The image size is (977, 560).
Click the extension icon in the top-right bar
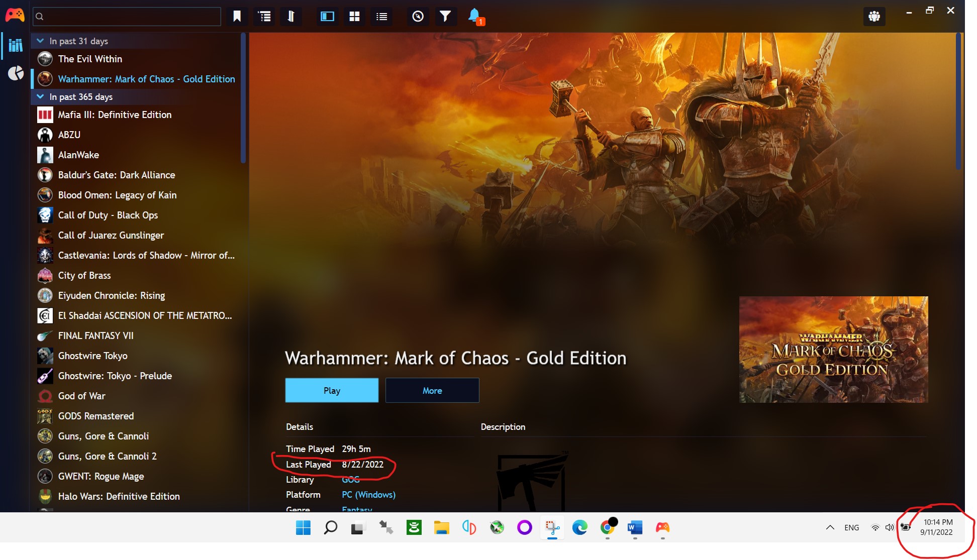coord(874,17)
